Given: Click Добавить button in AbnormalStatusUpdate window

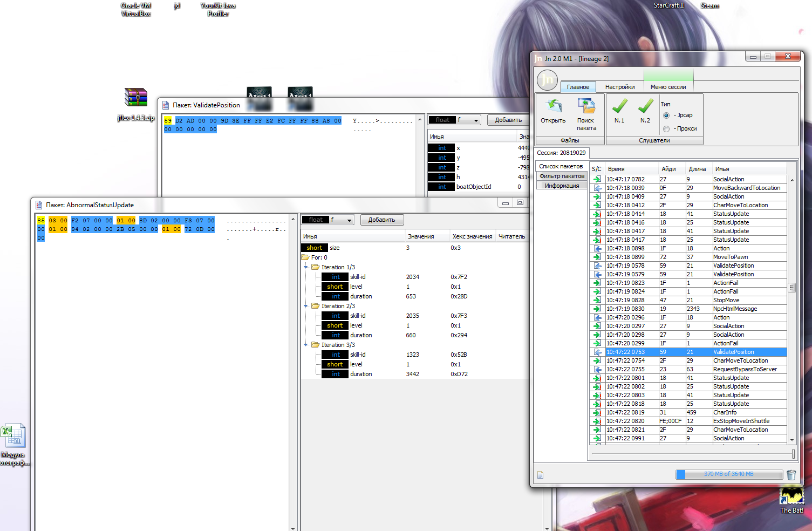Looking at the screenshot, I should pos(381,220).
